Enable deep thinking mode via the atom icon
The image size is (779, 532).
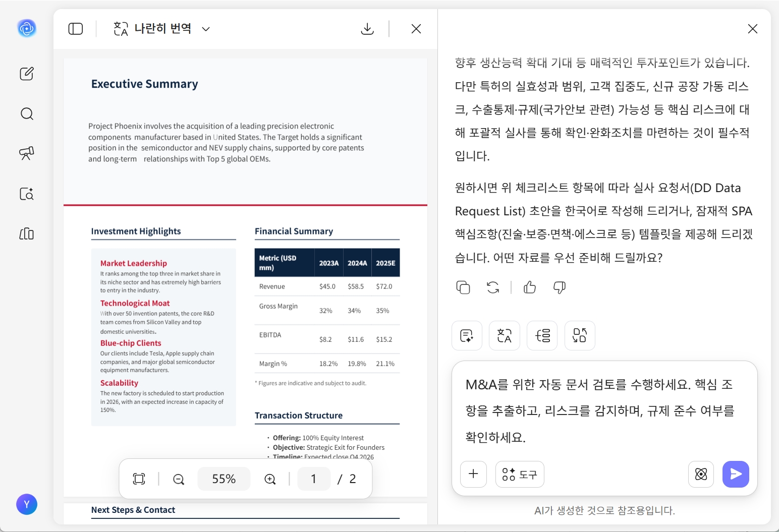701,474
